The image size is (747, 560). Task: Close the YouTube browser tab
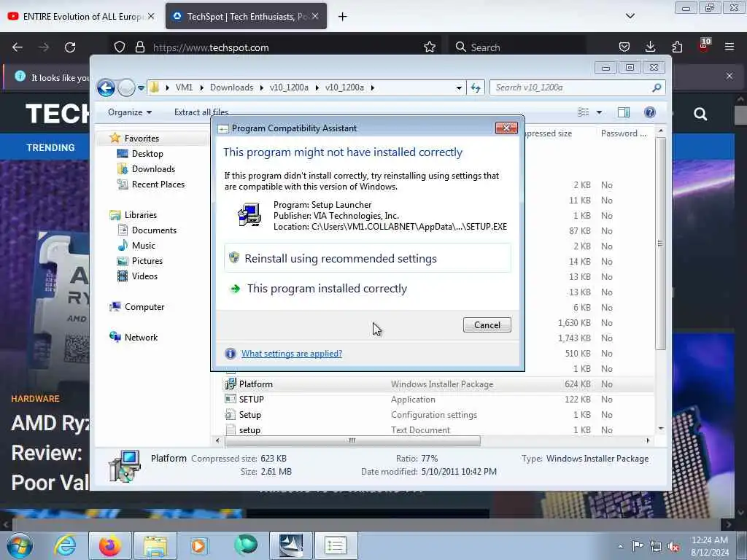(x=151, y=16)
